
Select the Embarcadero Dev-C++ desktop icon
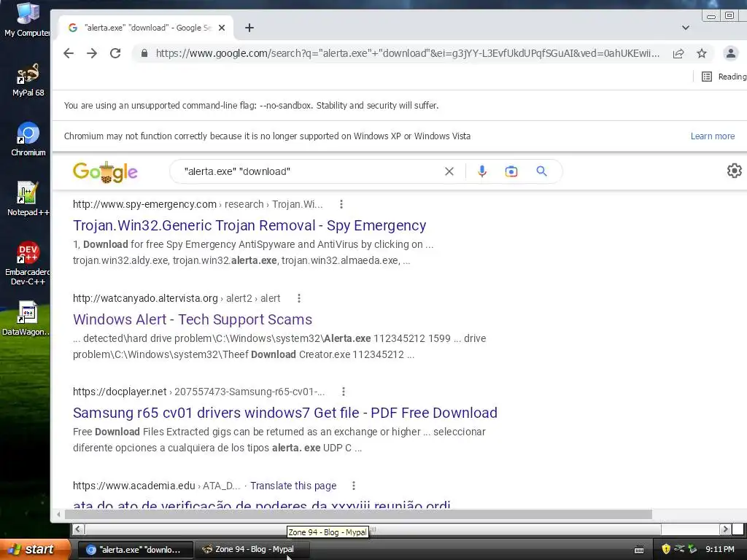(28, 262)
